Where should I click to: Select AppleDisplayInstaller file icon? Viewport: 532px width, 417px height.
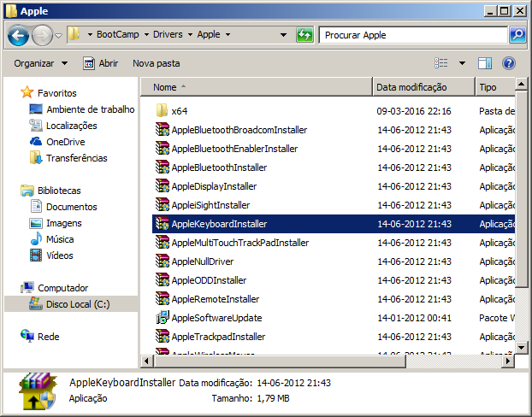coord(163,186)
